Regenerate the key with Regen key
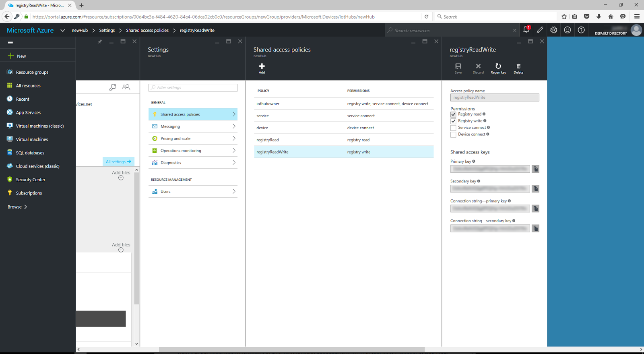Viewport: 644px width, 354px height. tap(498, 68)
